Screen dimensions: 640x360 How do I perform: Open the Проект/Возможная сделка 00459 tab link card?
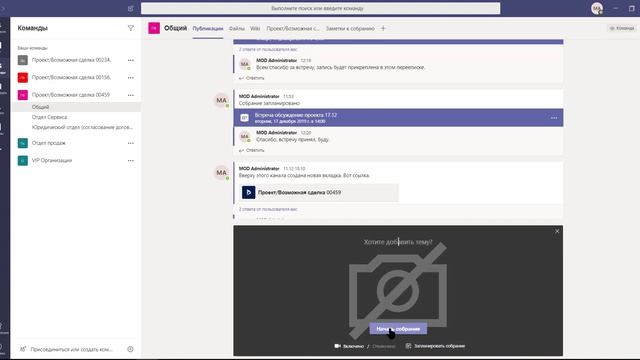point(319,192)
